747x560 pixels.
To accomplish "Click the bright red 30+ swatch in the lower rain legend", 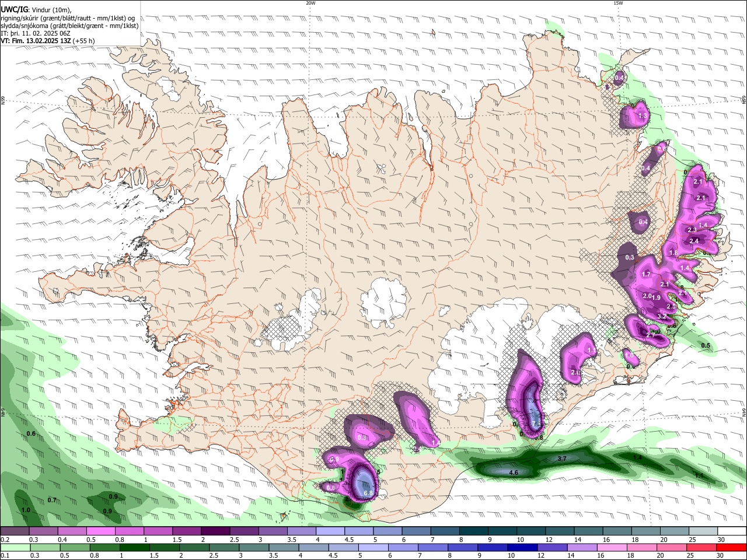I will [731, 547].
